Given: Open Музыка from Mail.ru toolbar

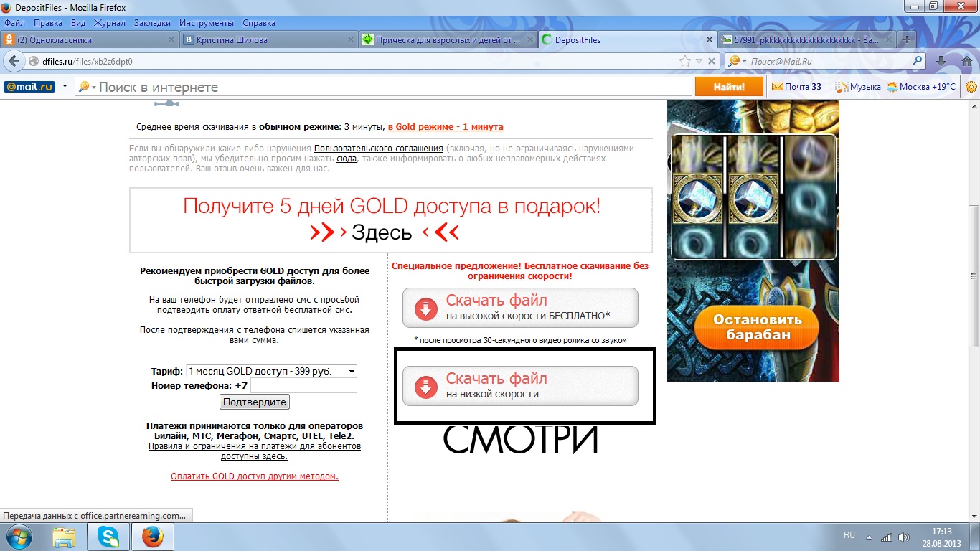Looking at the screenshot, I should tap(857, 87).
